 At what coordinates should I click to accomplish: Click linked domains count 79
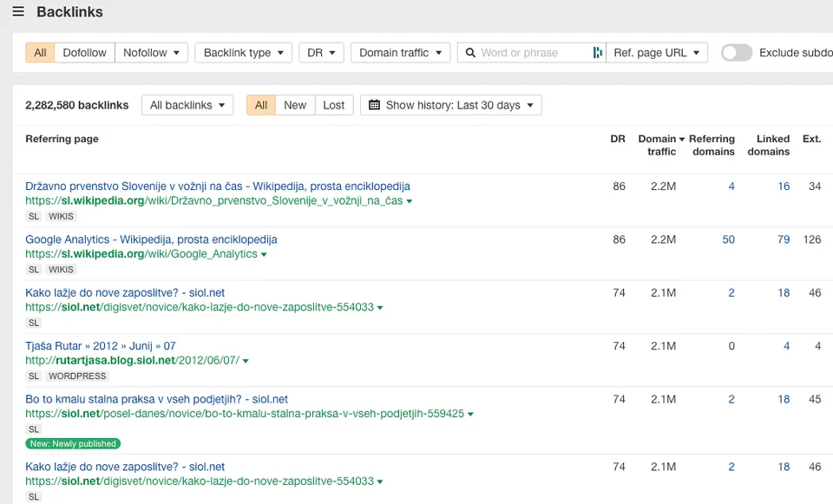click(784, 239)
